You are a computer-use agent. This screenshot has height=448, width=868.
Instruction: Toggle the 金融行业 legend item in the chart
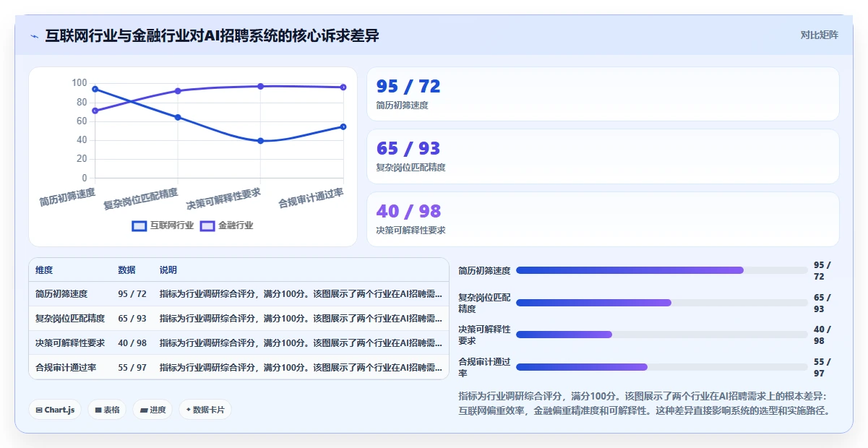[x=227, y=225]
